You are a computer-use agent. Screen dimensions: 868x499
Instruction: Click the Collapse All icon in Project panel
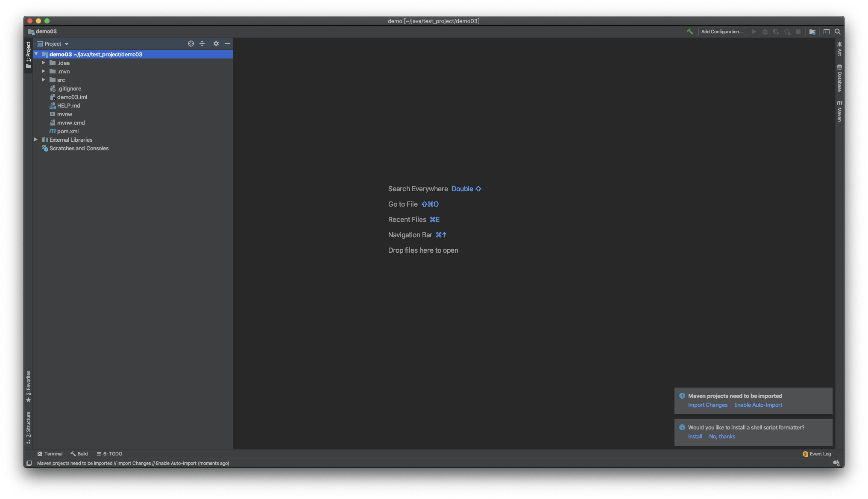[202, 44]
